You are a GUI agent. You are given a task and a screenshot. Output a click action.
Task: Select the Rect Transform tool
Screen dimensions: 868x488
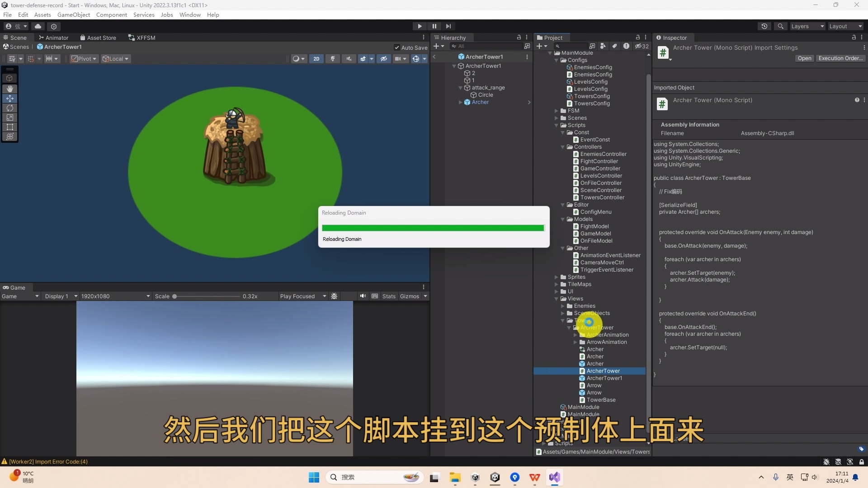[x=9, y=127]
